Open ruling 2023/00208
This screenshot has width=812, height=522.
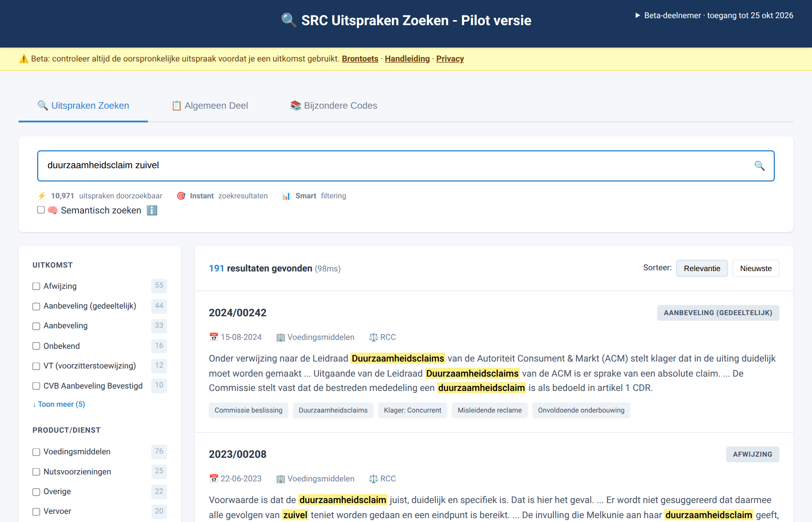(238, 454)
